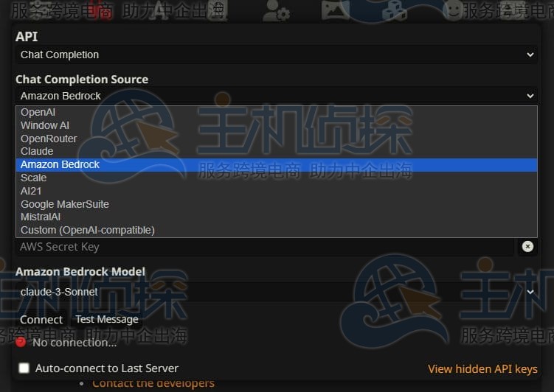Select OpenRouter option
554x392 pixels.
tap(49, 139)
